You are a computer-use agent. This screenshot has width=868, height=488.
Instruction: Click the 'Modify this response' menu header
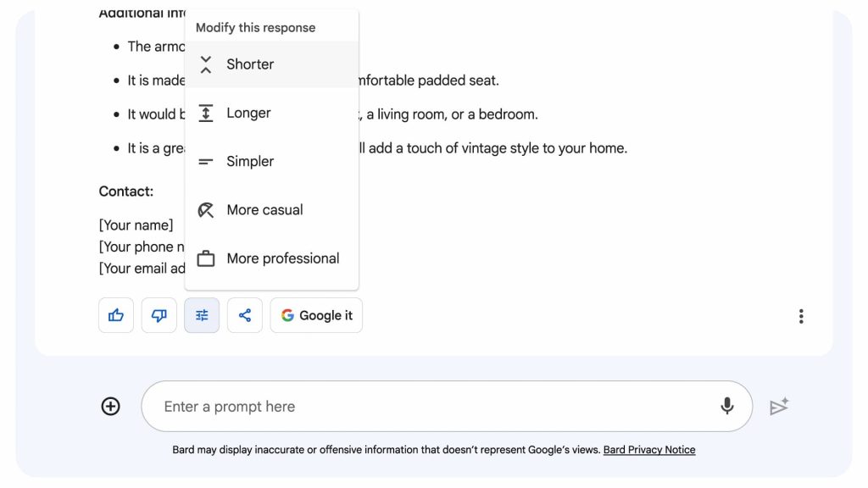click(x=255, y=27)
